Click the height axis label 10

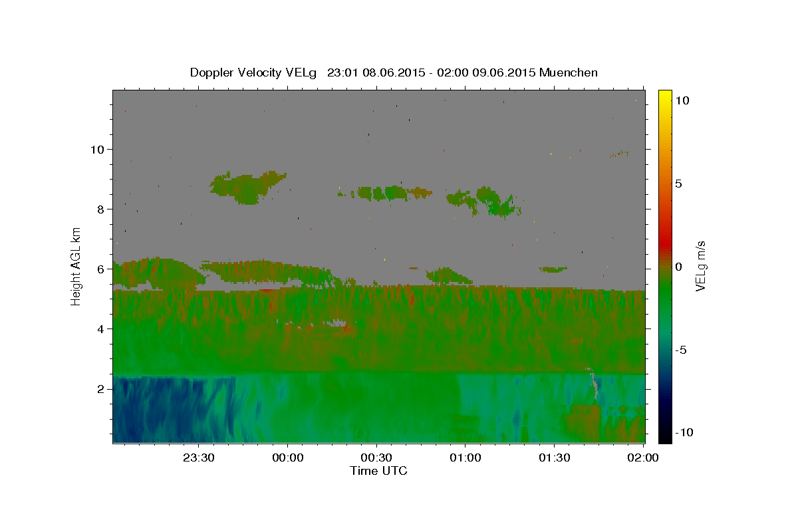[x=98, y=149]
